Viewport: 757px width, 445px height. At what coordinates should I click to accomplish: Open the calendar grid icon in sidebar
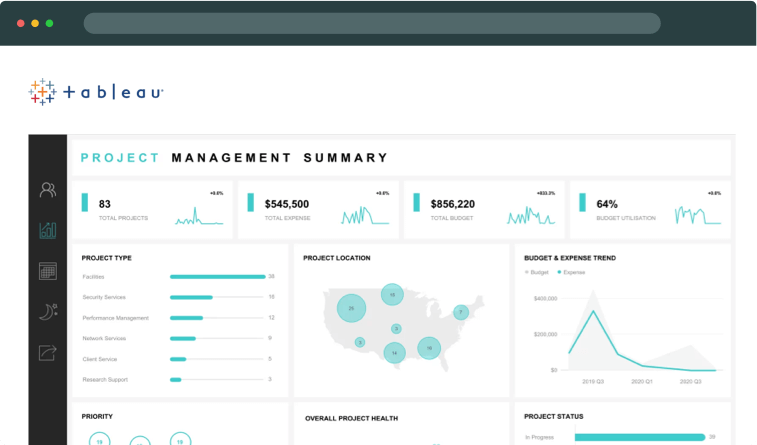48,271
